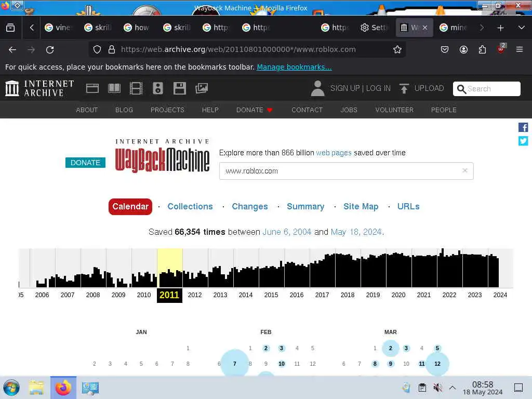Open the HELP menu item
The height and width of the screenshot is (399, 532).
(210, 110)
